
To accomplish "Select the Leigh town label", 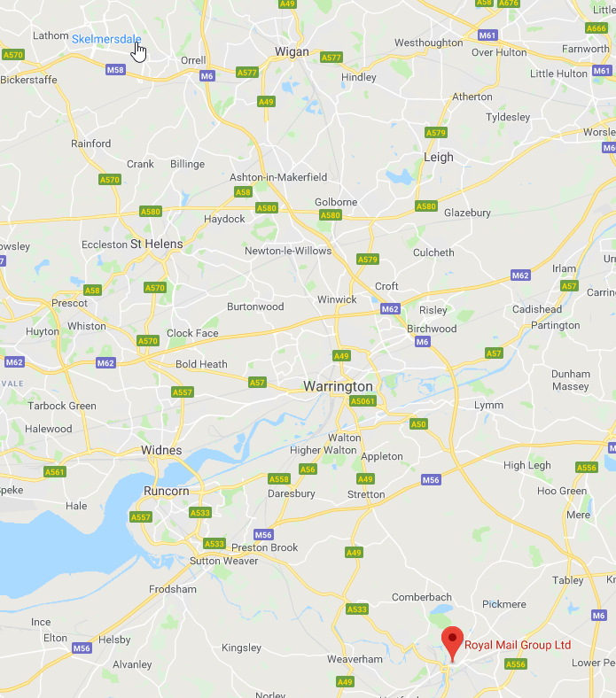I will click(x=439, y=157).
